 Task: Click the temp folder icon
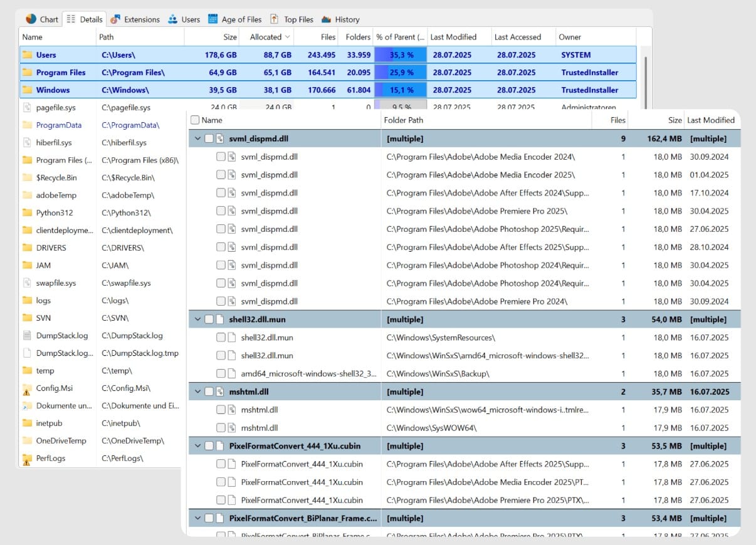pyautogui.click(x=27, y=370)
